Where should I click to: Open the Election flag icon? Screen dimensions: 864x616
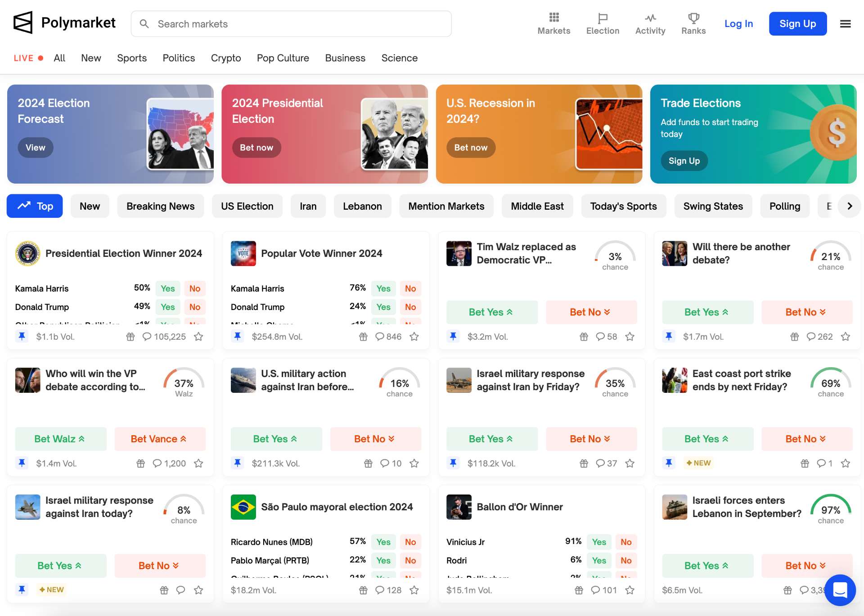point(603,18)
